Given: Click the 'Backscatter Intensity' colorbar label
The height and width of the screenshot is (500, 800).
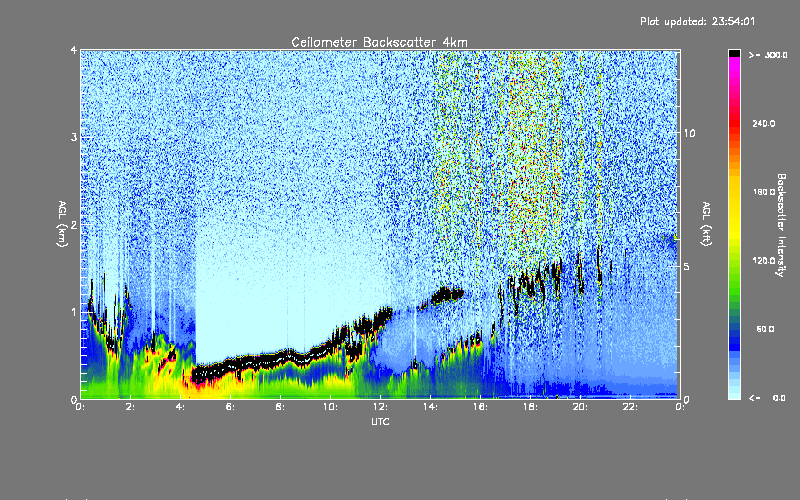Looking at the screenshot, I should [x=781, y=225].
